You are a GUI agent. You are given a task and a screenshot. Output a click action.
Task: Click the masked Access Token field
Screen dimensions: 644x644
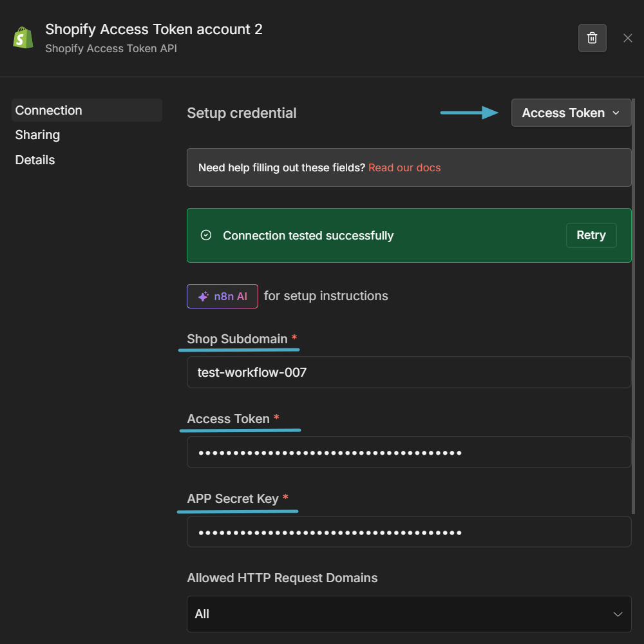pos(409,451)
